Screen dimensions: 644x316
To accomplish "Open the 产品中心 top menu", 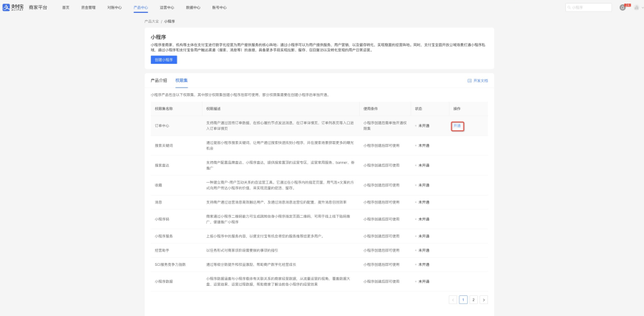I will pos(141,7).
